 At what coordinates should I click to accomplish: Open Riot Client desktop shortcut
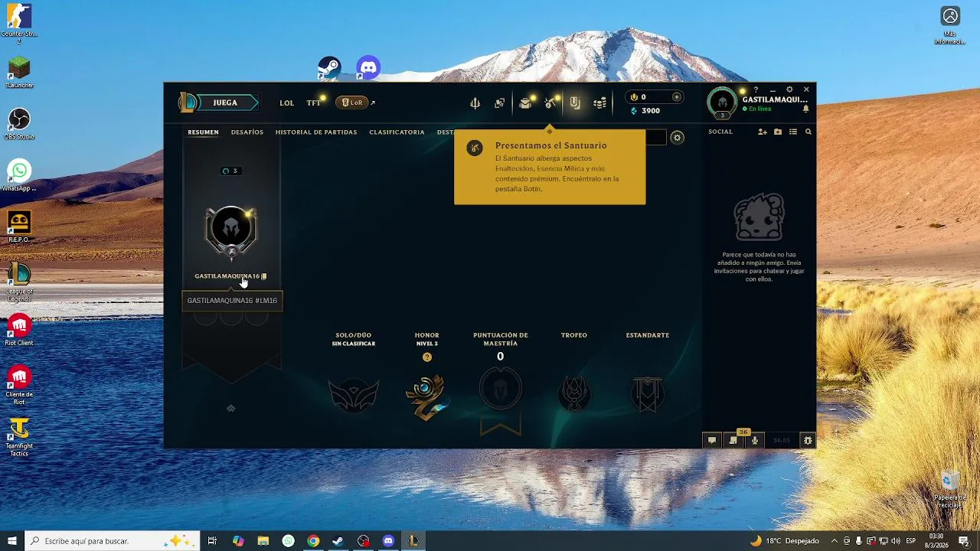tap(19, 330)
